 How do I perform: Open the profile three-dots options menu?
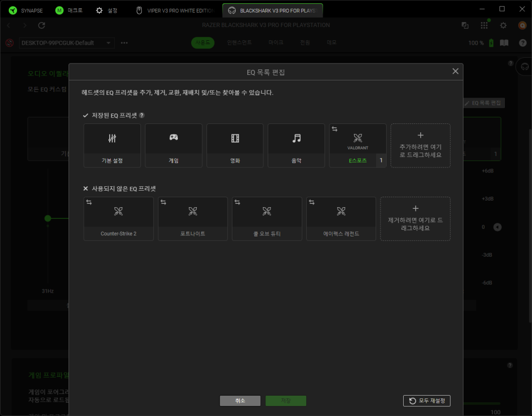pyautogui.click(x=124, y=43)
